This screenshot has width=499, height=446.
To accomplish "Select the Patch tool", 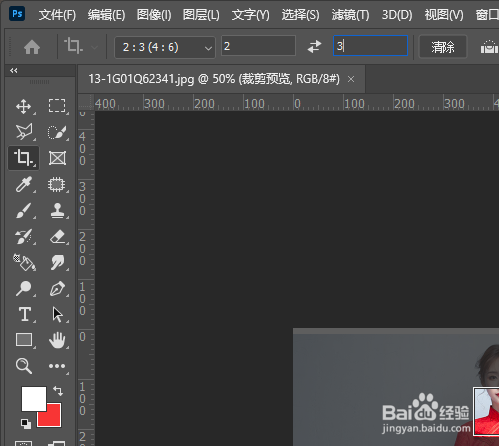I will tap(57, 184).
